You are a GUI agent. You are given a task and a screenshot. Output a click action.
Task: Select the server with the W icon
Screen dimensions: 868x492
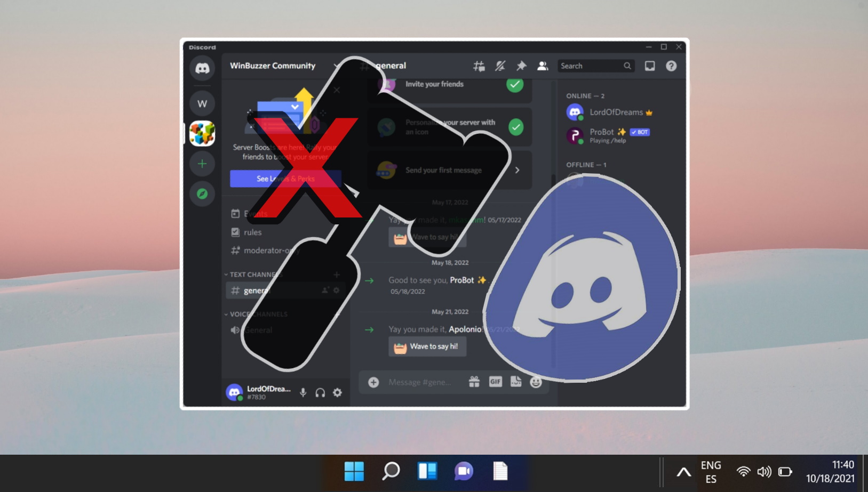(x=202, y=103)
